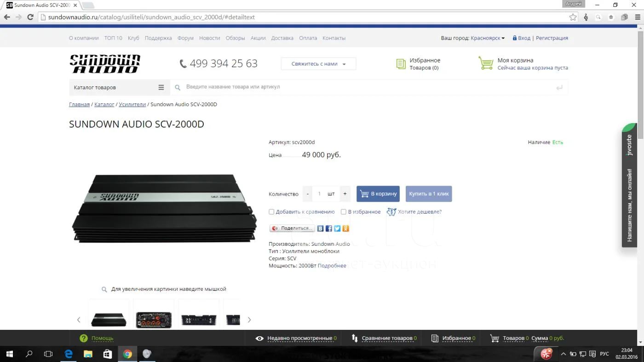The width and height of the screenshot is (644, 362).
Task: Share on VKontakte icon
Action: point(321,228)
